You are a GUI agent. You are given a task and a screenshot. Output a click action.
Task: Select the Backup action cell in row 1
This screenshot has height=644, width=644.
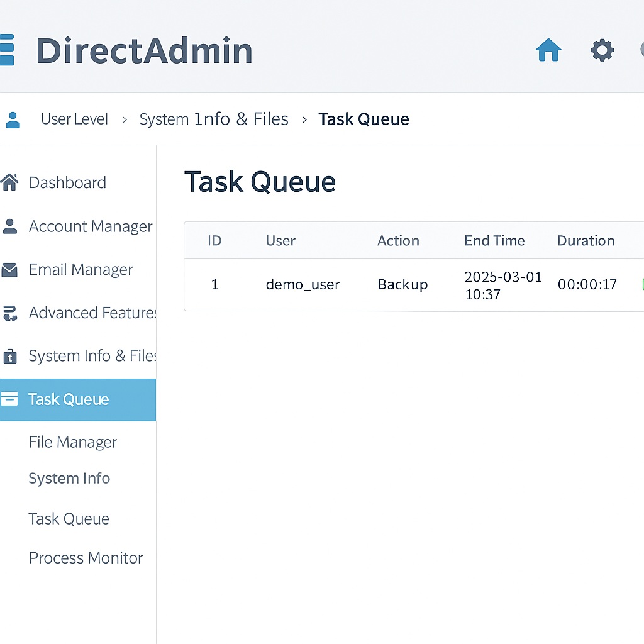pos(402,285)
